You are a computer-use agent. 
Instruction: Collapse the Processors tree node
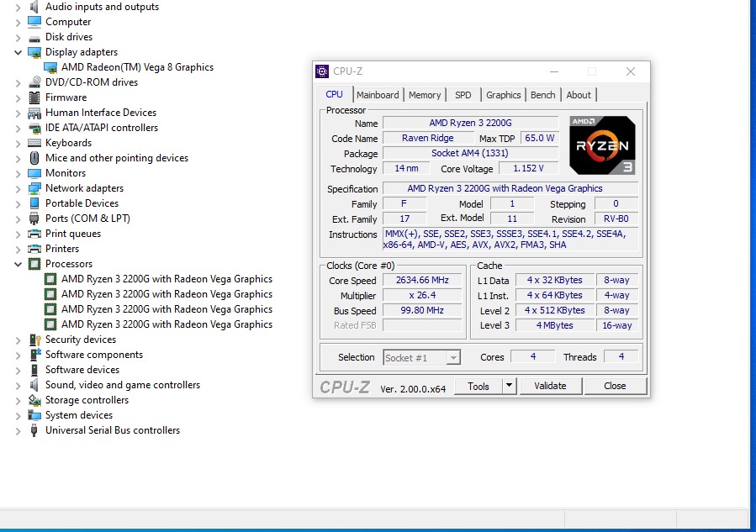[x=19, y=264]
